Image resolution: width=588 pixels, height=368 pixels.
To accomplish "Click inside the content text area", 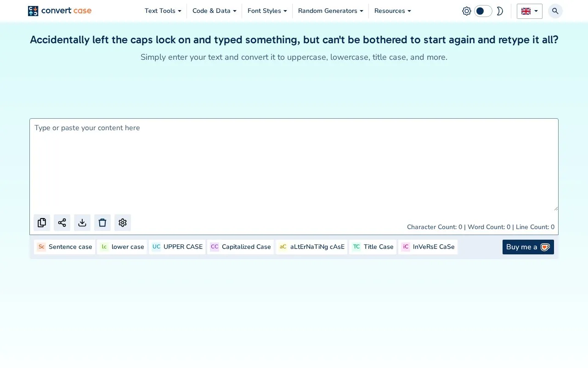I will point(294,165).
